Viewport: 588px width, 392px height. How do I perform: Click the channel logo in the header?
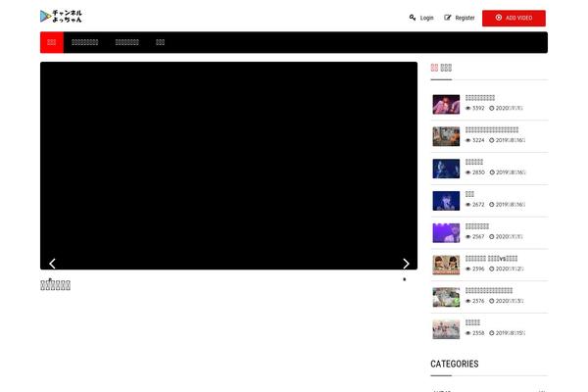coord(61,16)
